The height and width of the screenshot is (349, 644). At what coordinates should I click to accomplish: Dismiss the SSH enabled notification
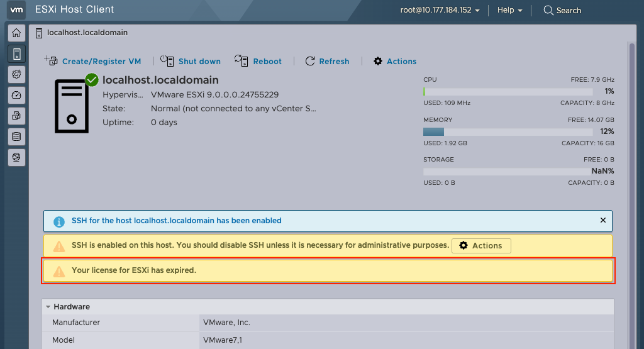tap(602, 221)
